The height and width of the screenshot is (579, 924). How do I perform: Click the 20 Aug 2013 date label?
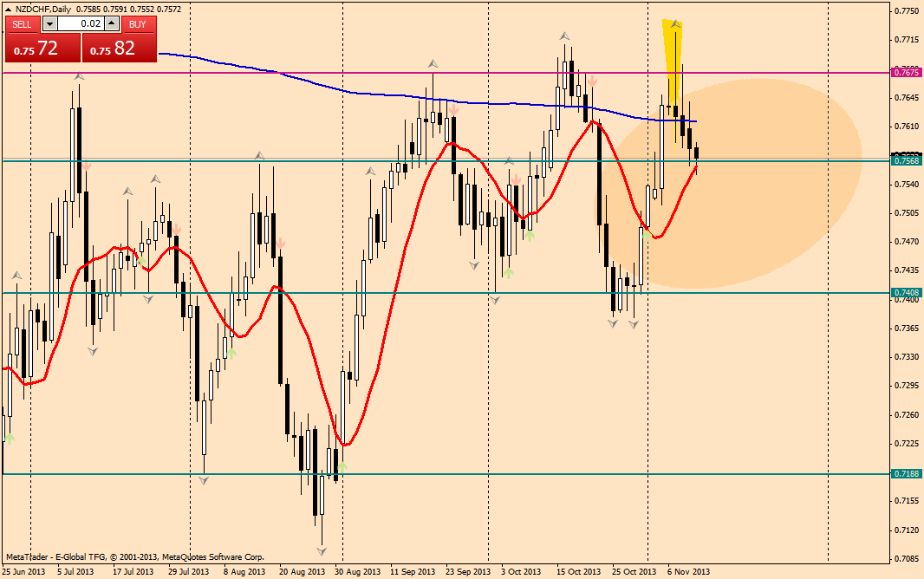click(302, 571)
